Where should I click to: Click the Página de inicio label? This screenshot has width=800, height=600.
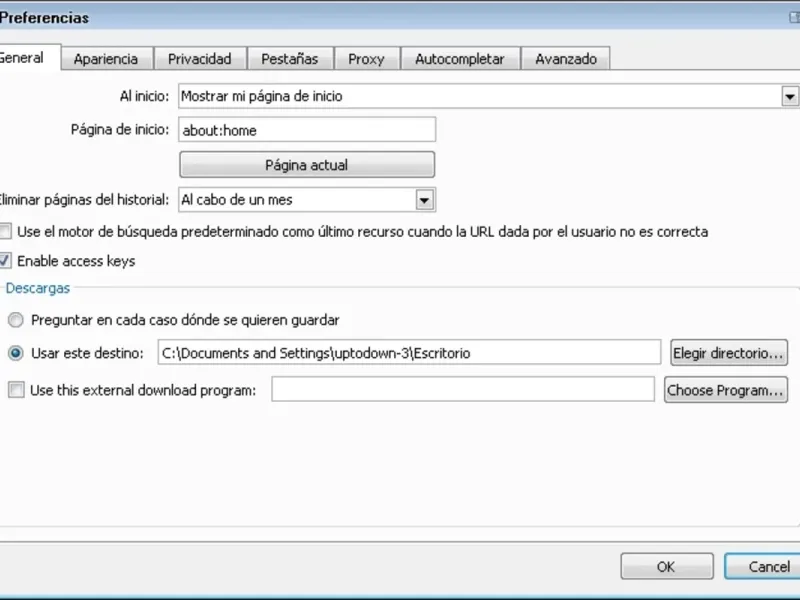point(120,130)
